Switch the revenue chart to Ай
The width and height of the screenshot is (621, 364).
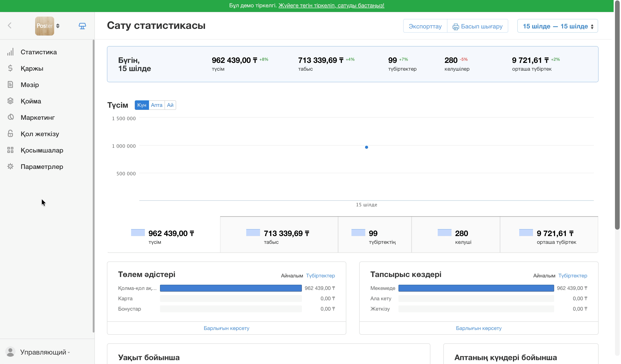click(170, 105)
